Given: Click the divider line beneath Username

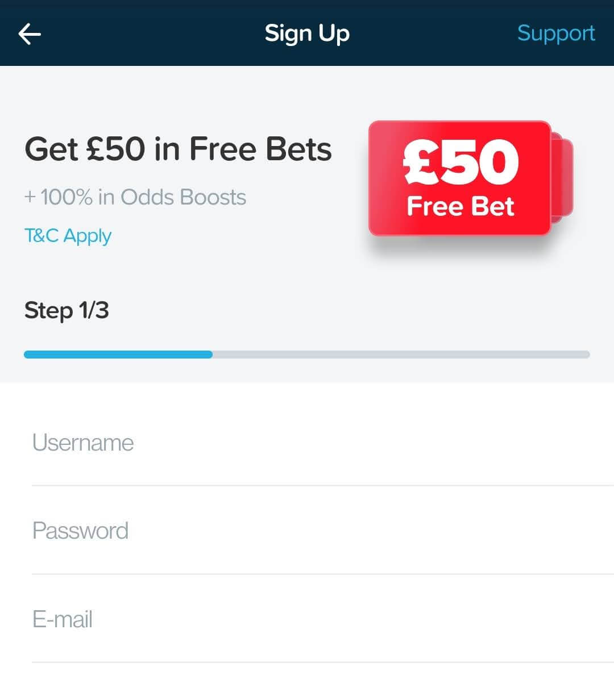Looking at the screenshot, I should click(323, 485).
